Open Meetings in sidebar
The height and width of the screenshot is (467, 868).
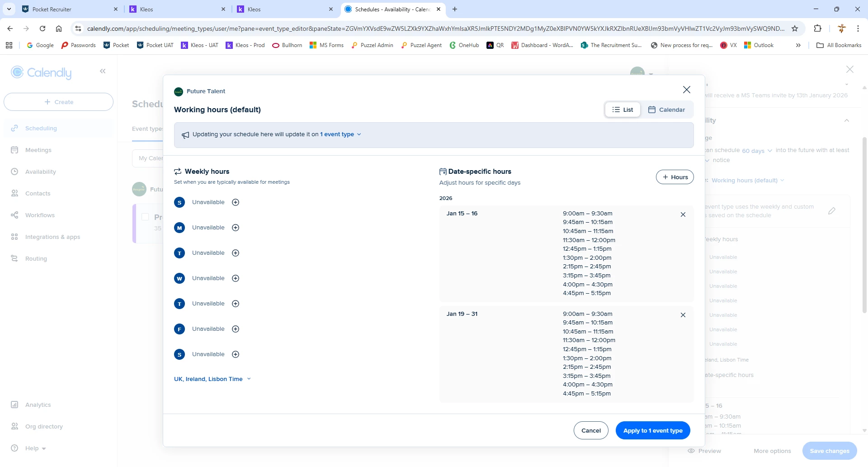(59, 150)
